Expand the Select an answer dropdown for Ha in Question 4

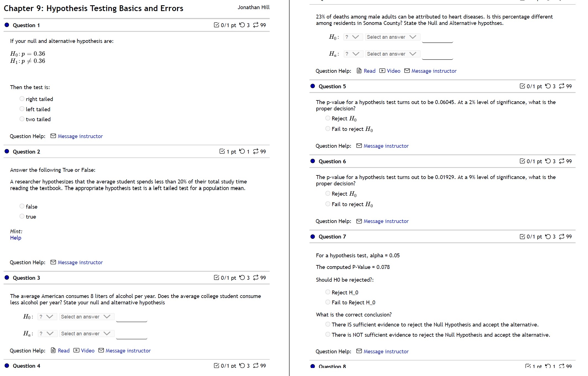pos(392,54)
